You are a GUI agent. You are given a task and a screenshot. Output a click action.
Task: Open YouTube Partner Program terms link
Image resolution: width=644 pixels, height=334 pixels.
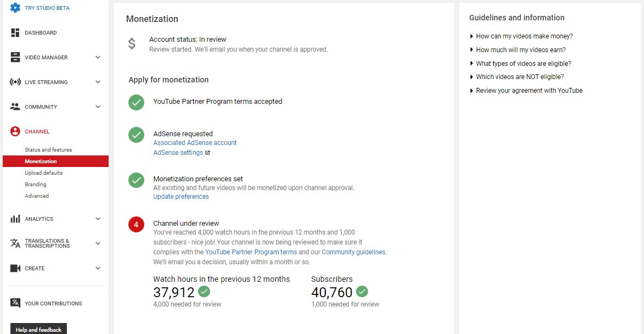click(251, 252)
